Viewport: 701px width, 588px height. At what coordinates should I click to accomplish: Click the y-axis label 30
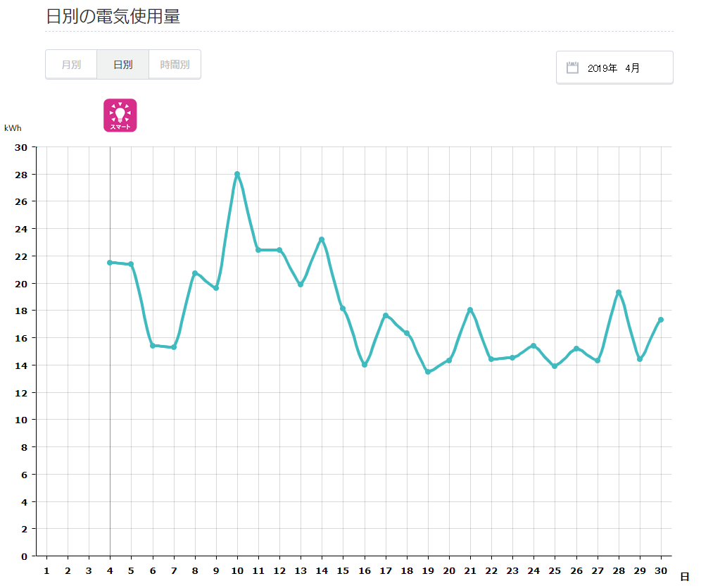click(21, 148)
